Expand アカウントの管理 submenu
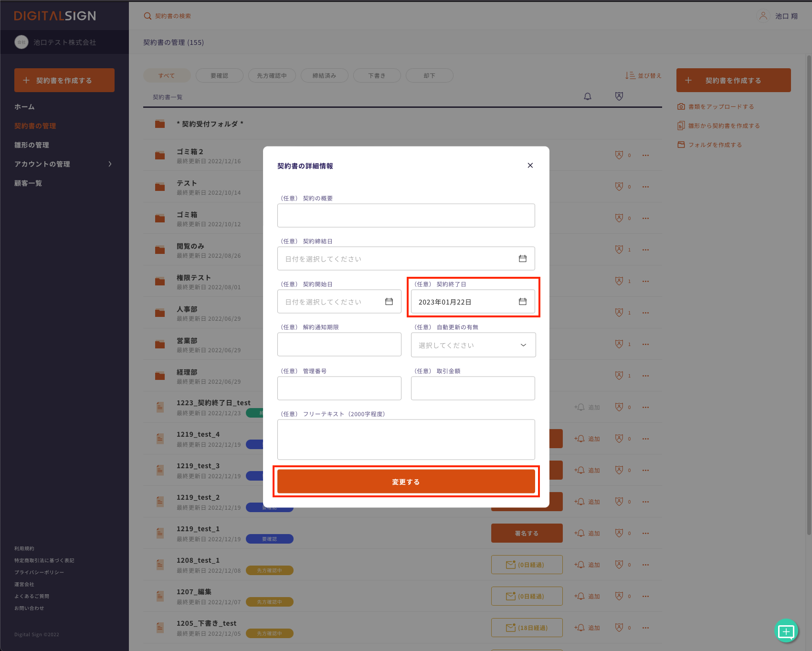Image resolution: width=812 pixels, height=651 pixels. coord(110,164)
